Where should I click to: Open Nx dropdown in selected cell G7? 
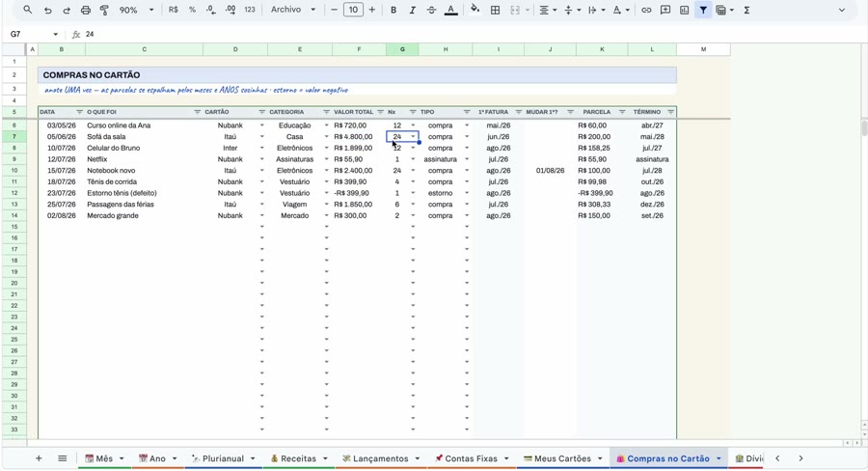tap(413, 137)
